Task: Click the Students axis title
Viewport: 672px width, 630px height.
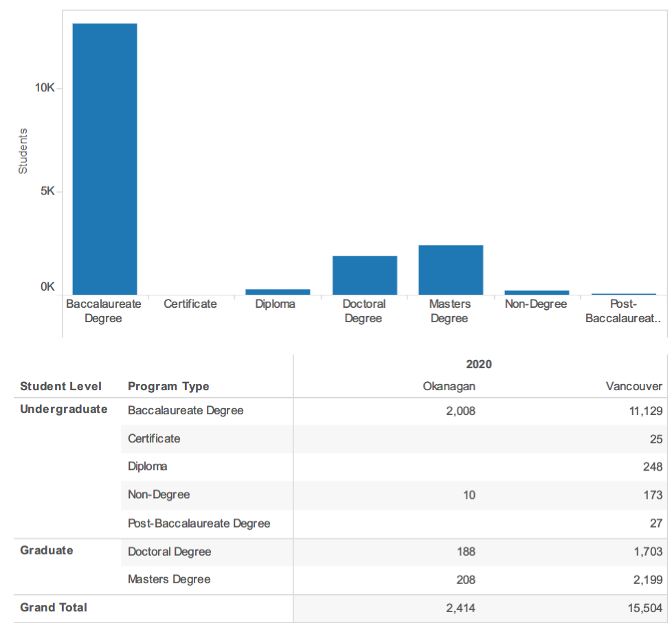Action: tap(23, 151)
